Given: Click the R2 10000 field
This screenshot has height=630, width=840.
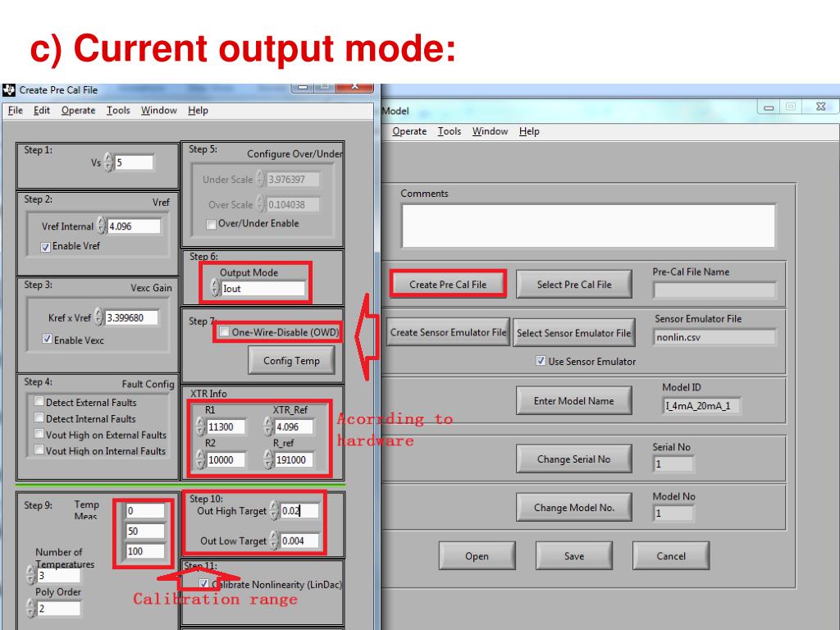Looking at the screenshot, I should [x=226, y=459].
